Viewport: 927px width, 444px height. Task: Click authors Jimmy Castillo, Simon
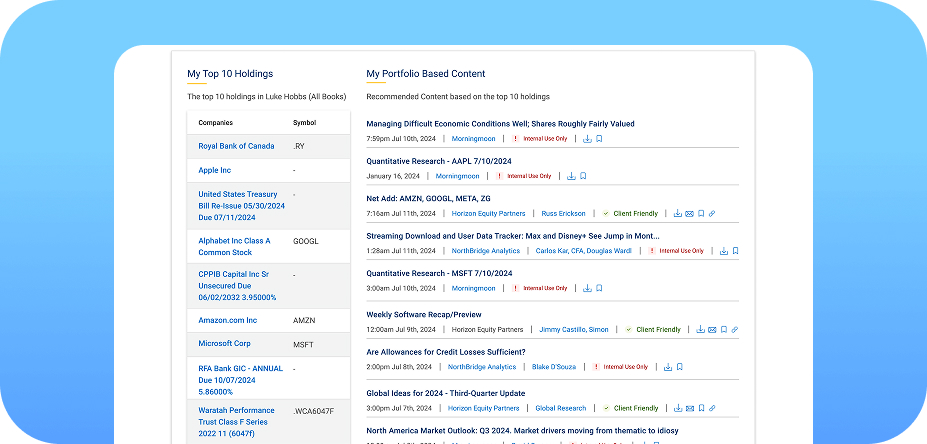click(572, 330)
